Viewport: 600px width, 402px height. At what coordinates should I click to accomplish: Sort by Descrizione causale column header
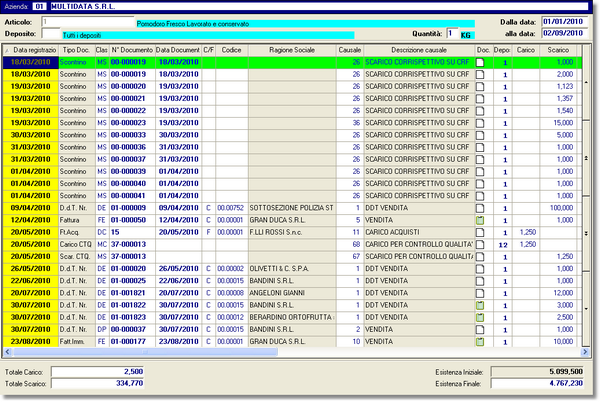pyautogui.click(x=419, y=50)
